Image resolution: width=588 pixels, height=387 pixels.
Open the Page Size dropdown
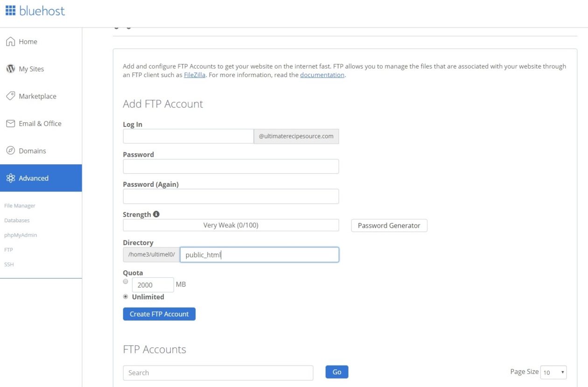tap(553, 372)
